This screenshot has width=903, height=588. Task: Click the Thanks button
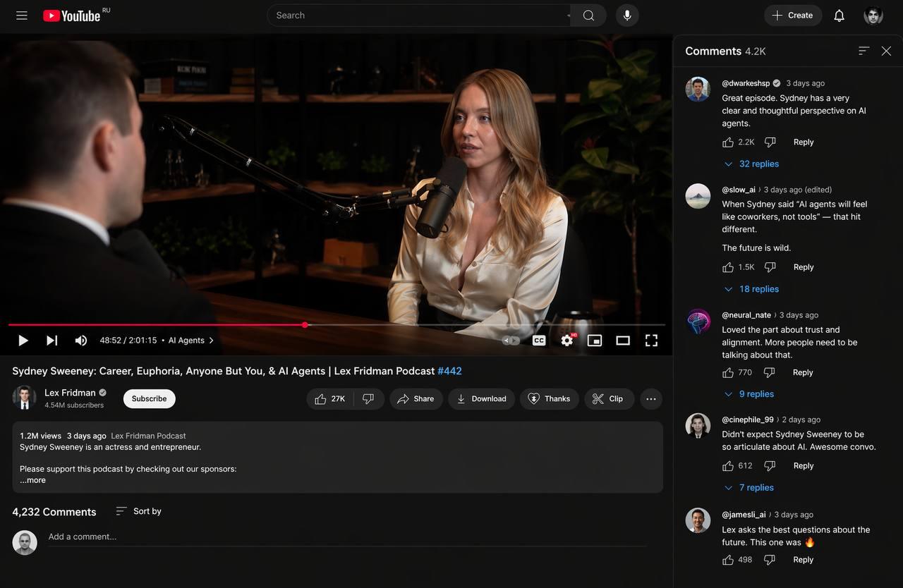pyautogui.click(x=550, y=399)
